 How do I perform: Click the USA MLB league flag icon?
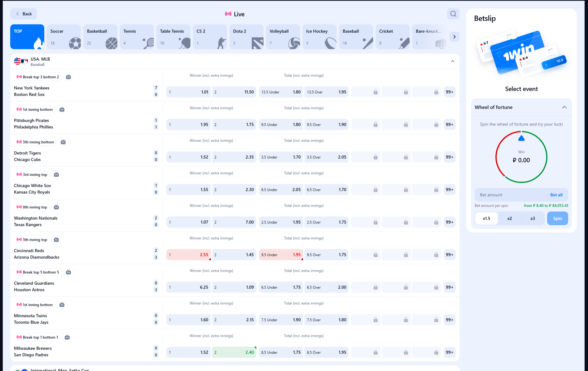pyautogui.click(x=21, y=61)
